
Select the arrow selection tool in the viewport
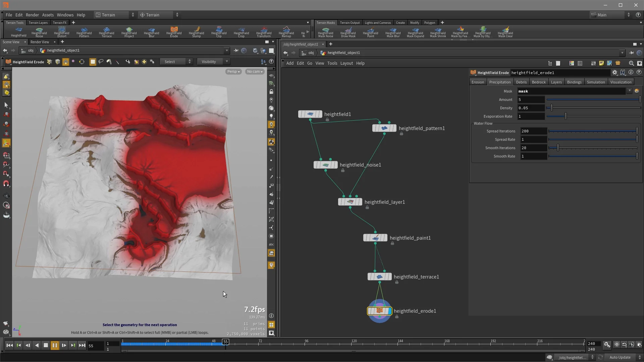[x=6, y=105]
